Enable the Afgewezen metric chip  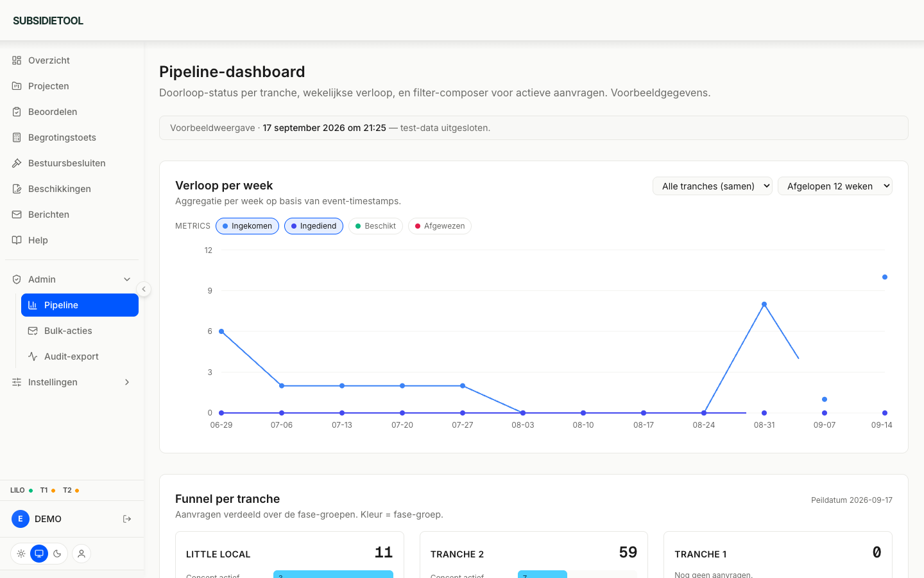(x=440, y=226)
